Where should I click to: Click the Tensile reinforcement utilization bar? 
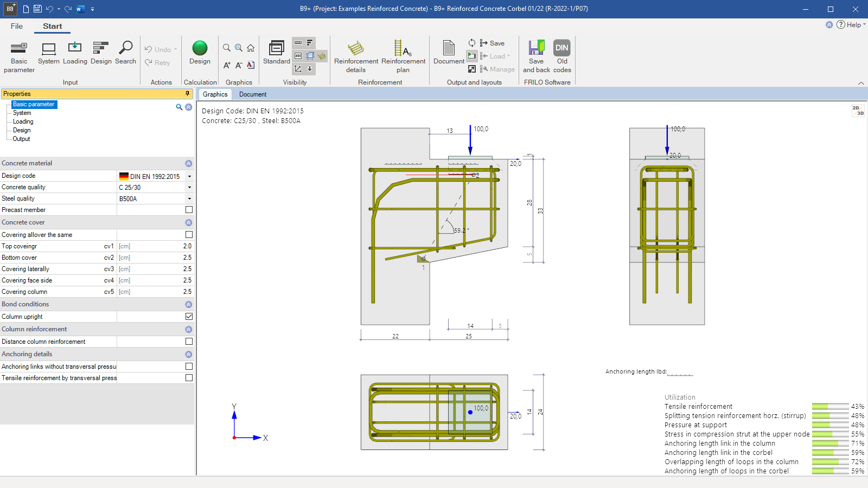(830, 406)
